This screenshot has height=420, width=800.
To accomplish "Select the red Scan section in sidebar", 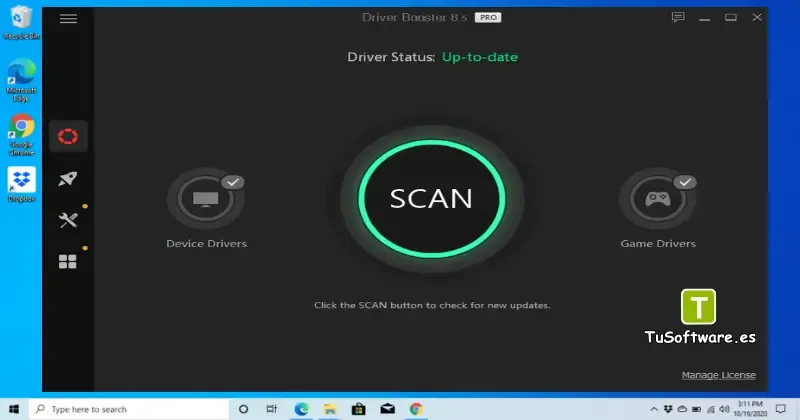I will pyautogui.click(x=68, y=136).
